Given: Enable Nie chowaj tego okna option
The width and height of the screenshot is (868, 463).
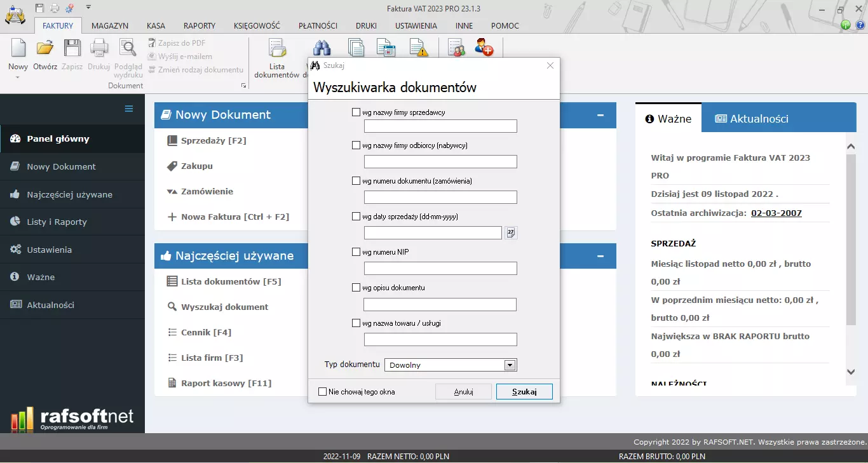Looking at the screenshot, I should pos(322,391).
